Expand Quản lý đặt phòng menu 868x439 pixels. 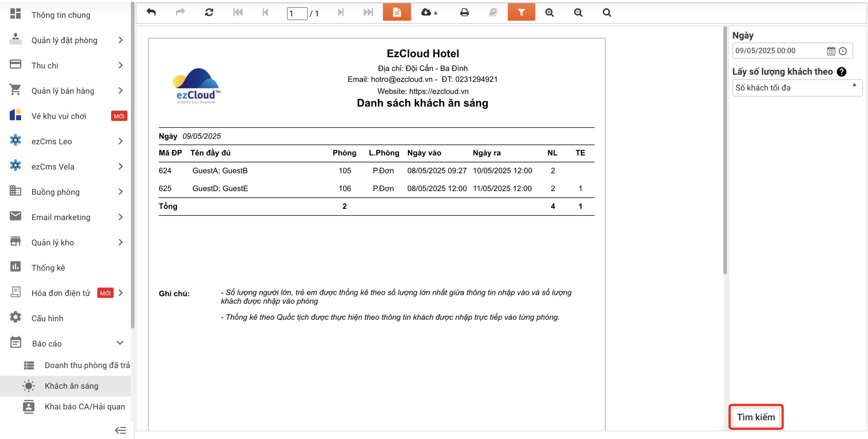[x=64, y=40]
